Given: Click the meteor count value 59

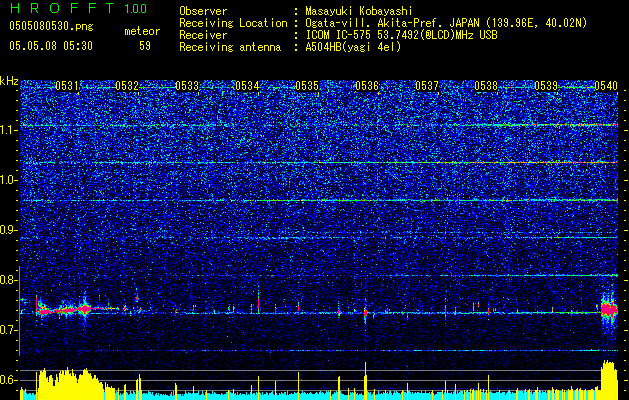Looking at the screenshot, I should click(145, 46).
